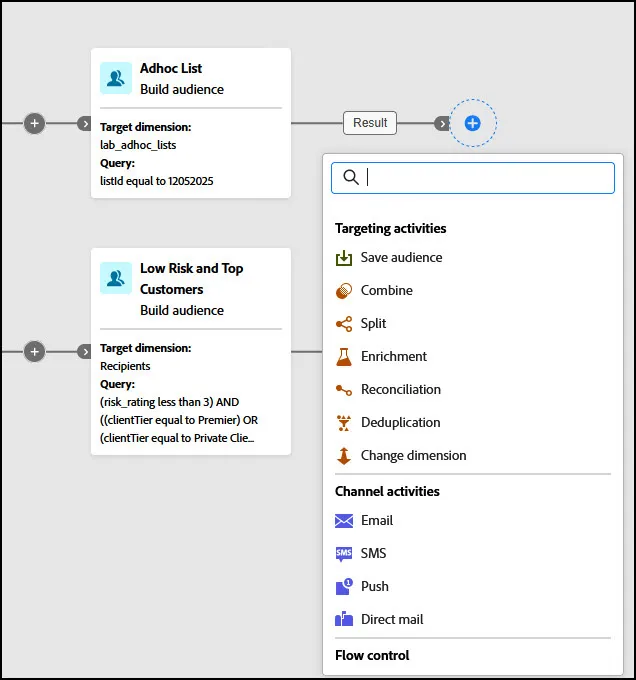Select the Direct mail icon
The height and width of the screenshot is (680, 636).
(344, 619)
